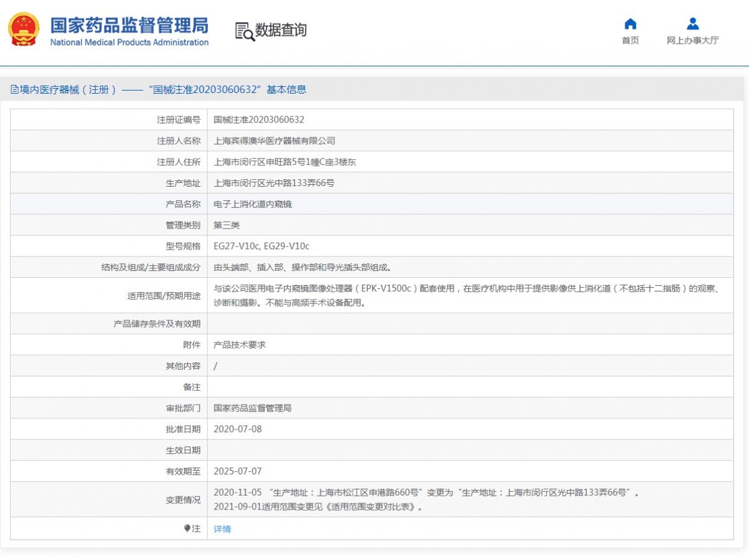Select registration number 国械注准20203060632 in table
The image size is (749, 560).
click(258, 120)
